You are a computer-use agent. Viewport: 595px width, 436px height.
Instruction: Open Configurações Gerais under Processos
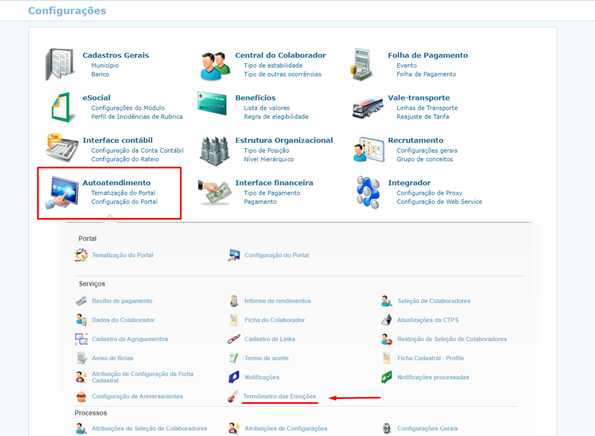pos(427,428)
